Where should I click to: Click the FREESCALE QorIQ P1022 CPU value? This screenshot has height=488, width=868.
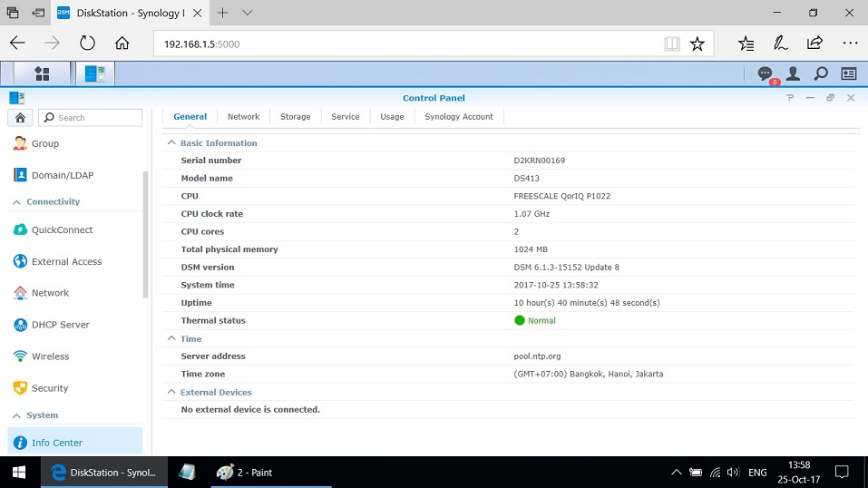(x=561, y=196)
